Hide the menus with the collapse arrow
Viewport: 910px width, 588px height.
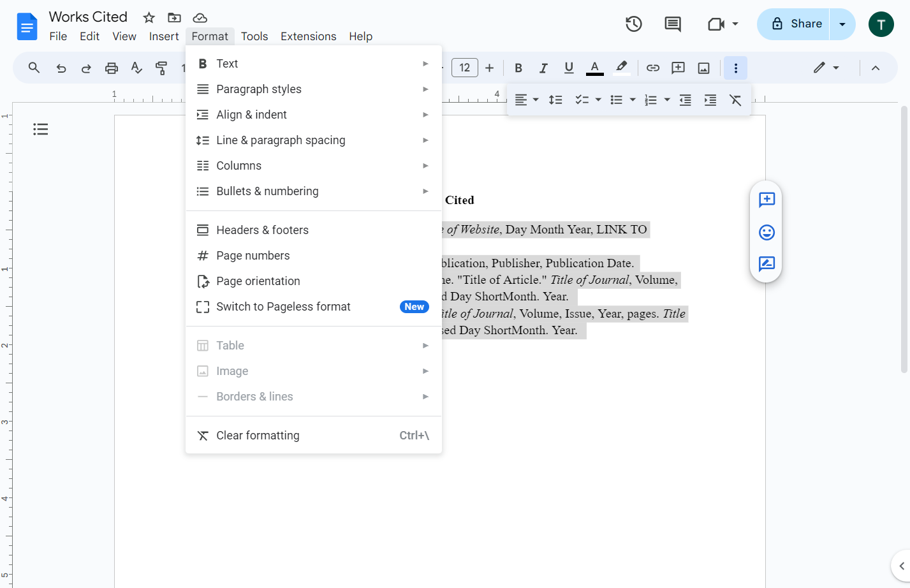click(876, 68)
